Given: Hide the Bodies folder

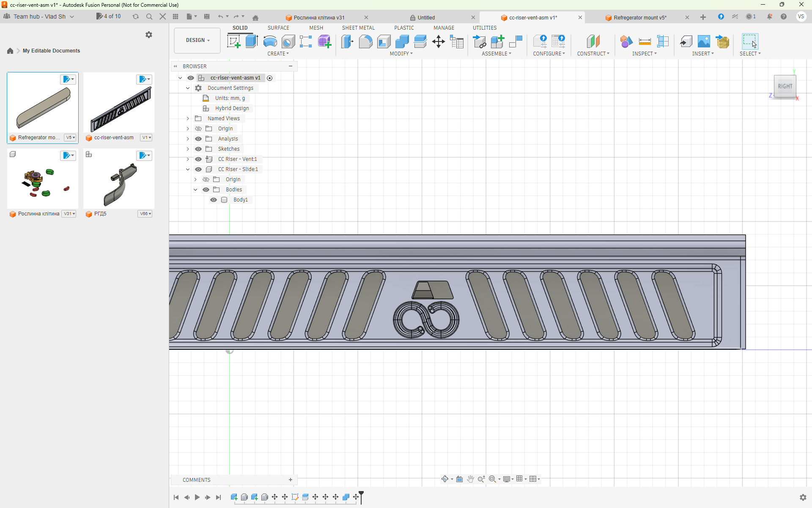Looking at the screenshot, I should click(x=206, y=190).
